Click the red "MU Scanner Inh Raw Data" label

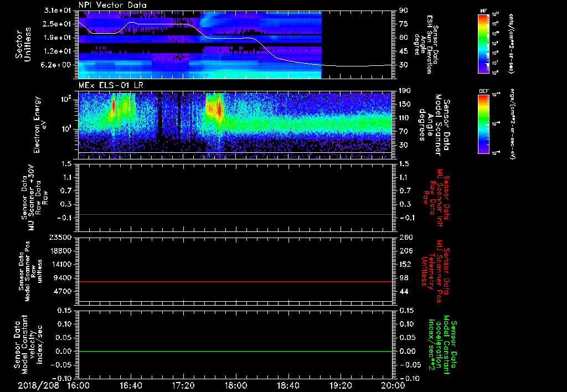tap(435, 198)
